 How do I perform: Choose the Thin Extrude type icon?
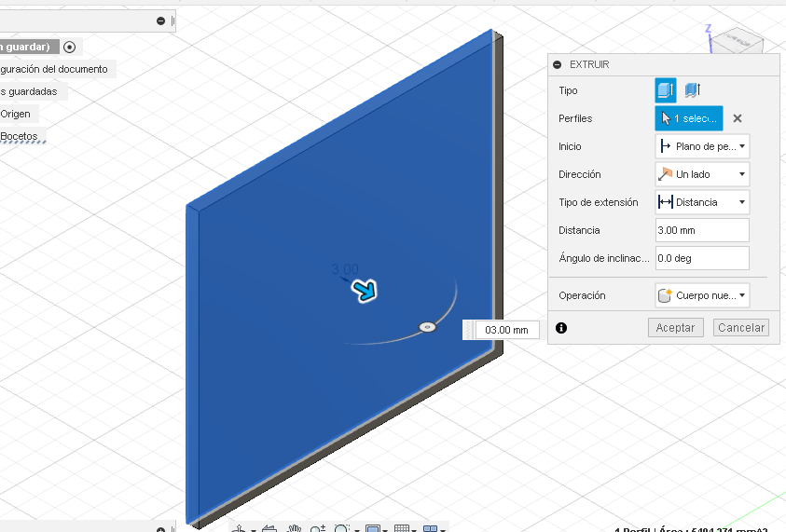point(693,90)
